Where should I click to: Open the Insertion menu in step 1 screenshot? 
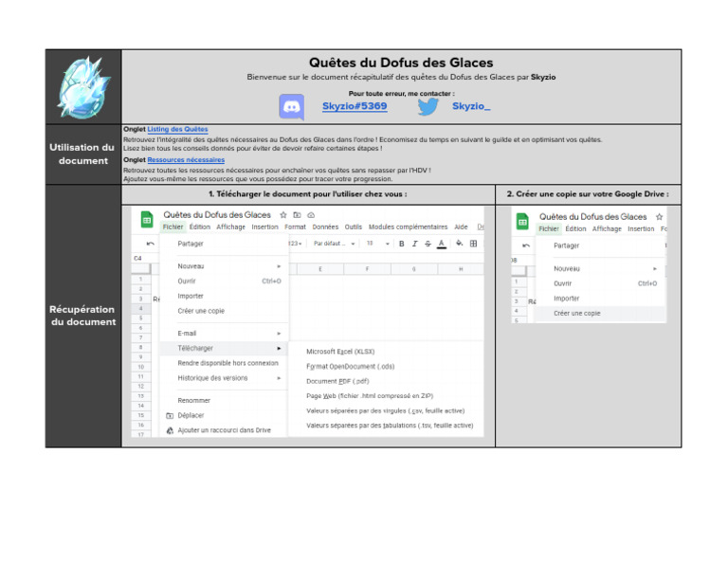click(x=264, y=227)
